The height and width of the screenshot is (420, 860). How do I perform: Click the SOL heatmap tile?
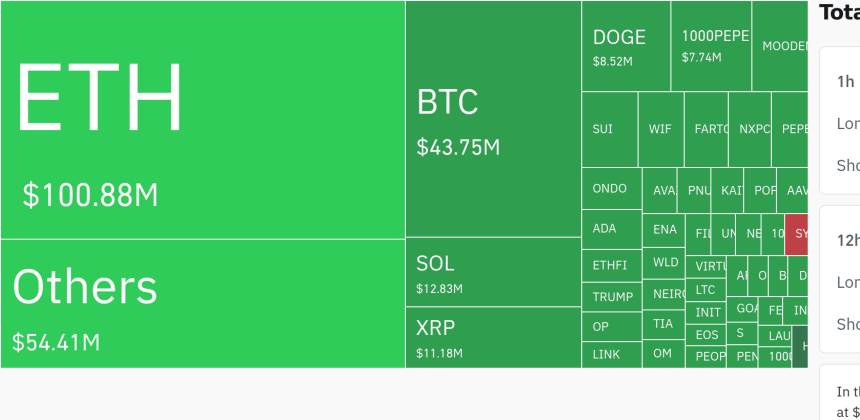point(493,272)
